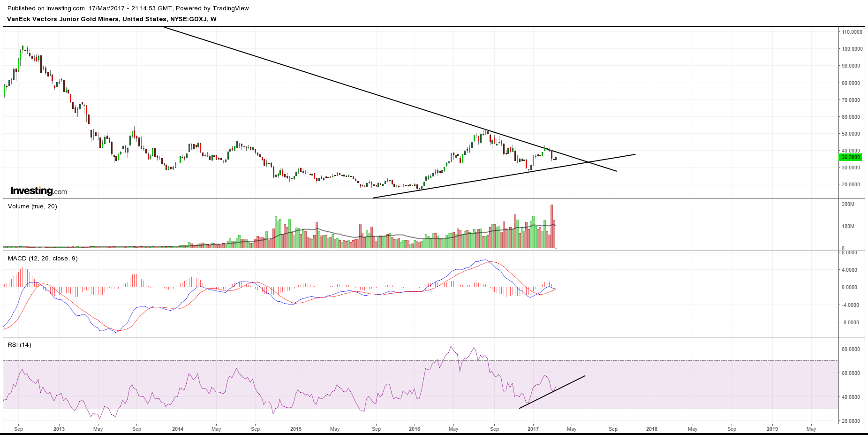Click the 100.0000 price axis label
This screenshot has width=868, height=435.
pos(852,49)
